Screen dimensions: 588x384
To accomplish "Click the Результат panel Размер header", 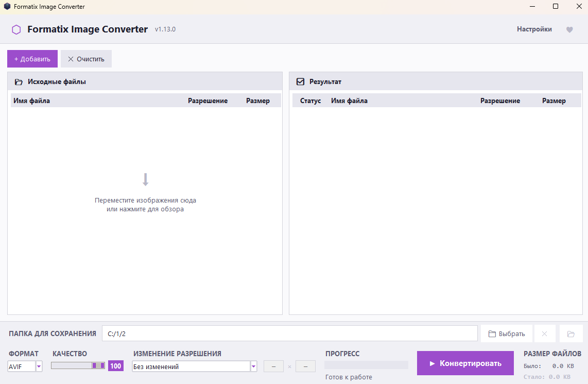I will coord(554,101).
